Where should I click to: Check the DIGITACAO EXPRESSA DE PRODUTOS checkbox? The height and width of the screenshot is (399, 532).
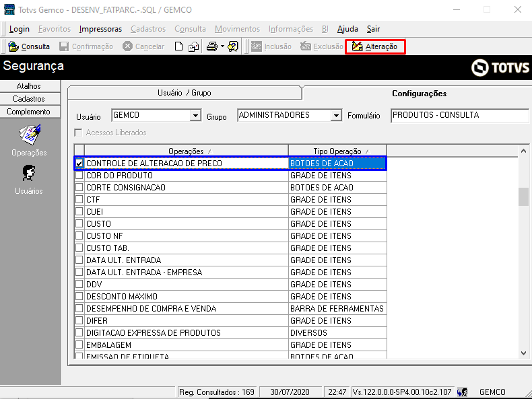[x=79, y=332]
